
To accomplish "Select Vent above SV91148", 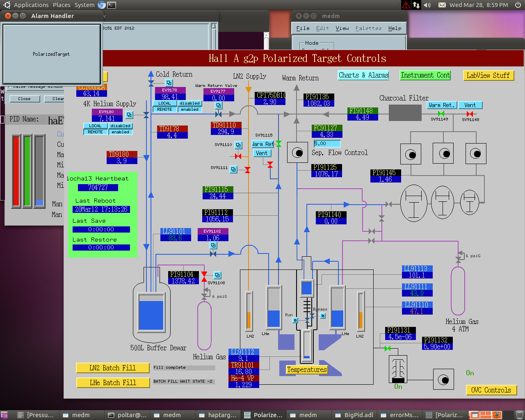I will tap(470, 105).
